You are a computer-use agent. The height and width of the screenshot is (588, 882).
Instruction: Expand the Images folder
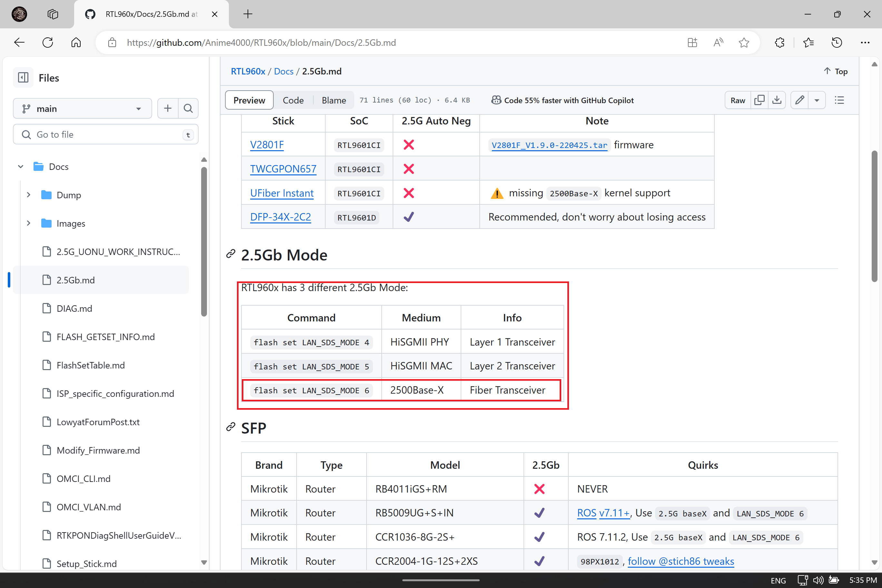tap(28, 223)
